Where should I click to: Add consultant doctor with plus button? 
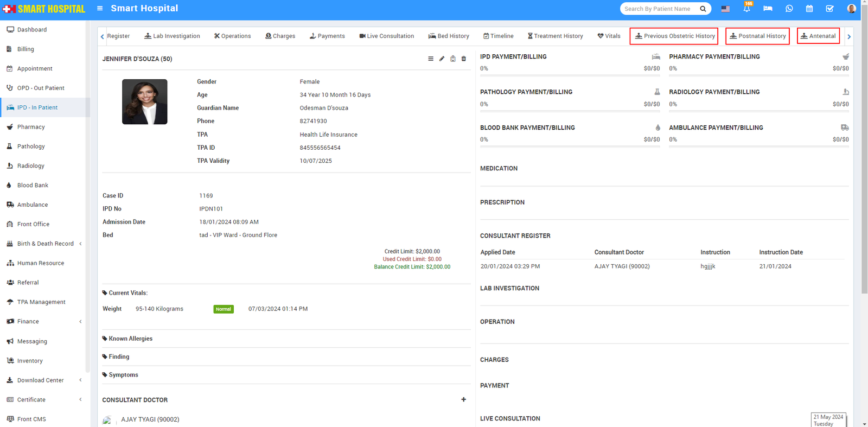click(463, 399)
